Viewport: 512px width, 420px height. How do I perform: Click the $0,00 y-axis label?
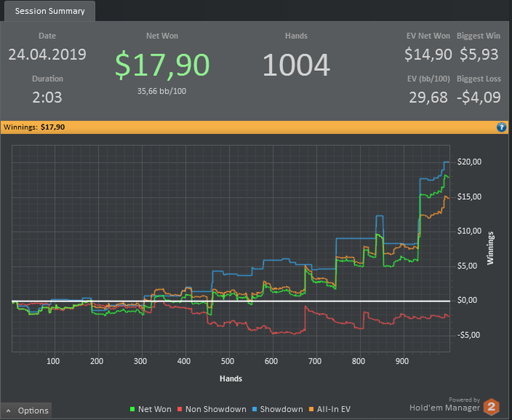tap(467, 300)
